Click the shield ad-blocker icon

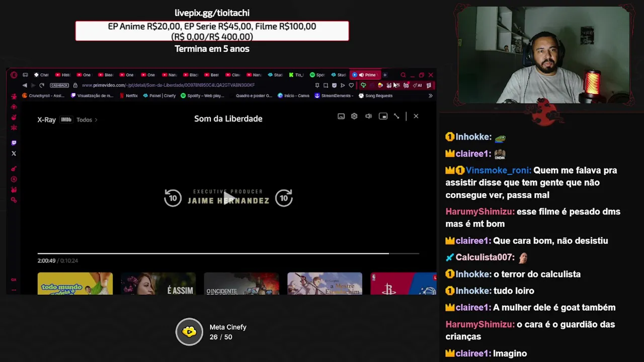pos(334,85)
